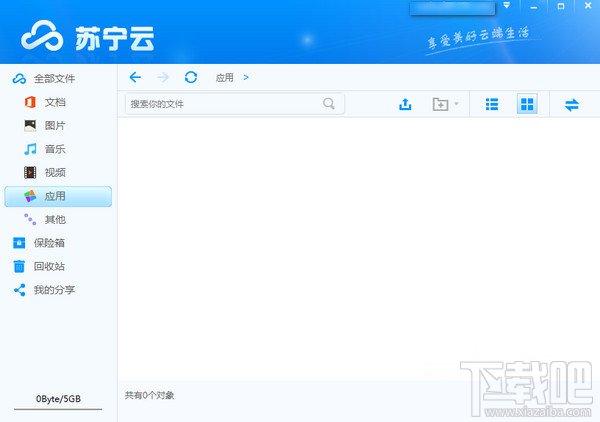Screen dimensions: 600x422
Task: Click the 苏宁云 cloud logo
Action: point(42,36)
